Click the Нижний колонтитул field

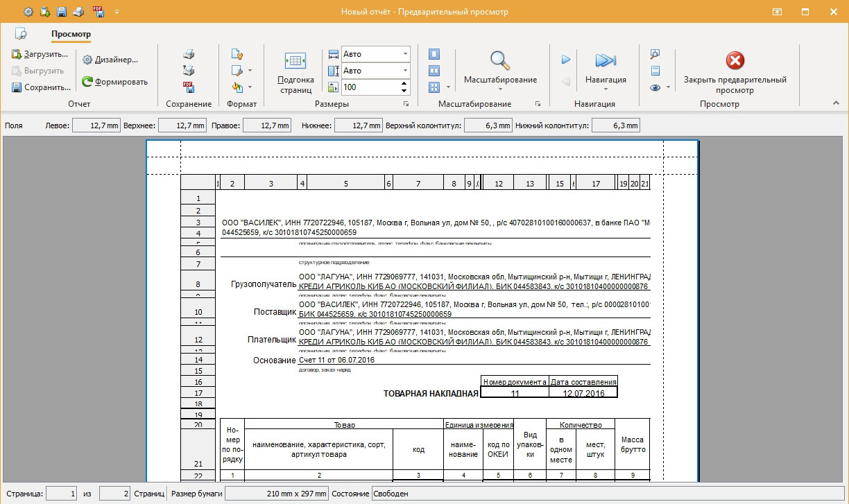tap(616, 125)
